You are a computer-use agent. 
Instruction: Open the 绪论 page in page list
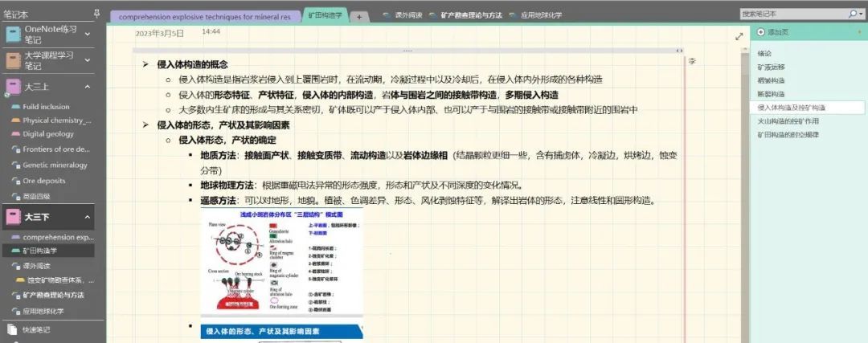point(764,53)
